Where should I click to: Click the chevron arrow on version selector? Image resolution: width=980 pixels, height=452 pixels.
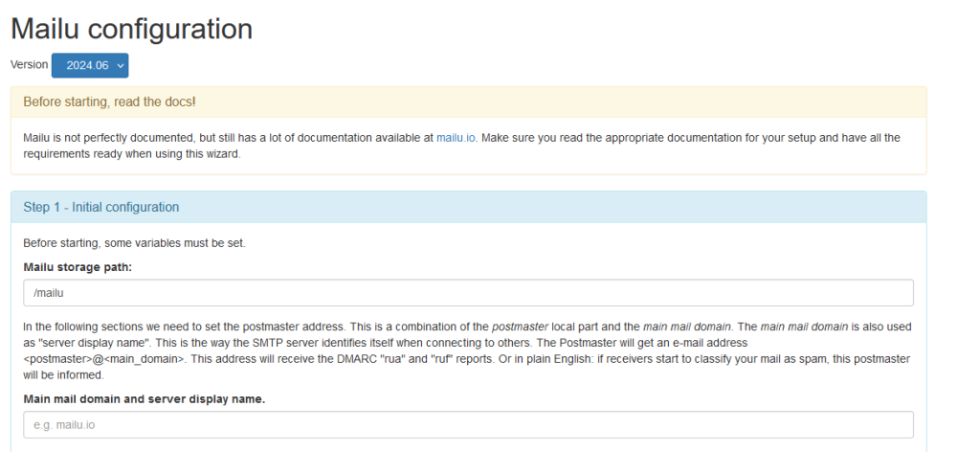coord(120,66)
